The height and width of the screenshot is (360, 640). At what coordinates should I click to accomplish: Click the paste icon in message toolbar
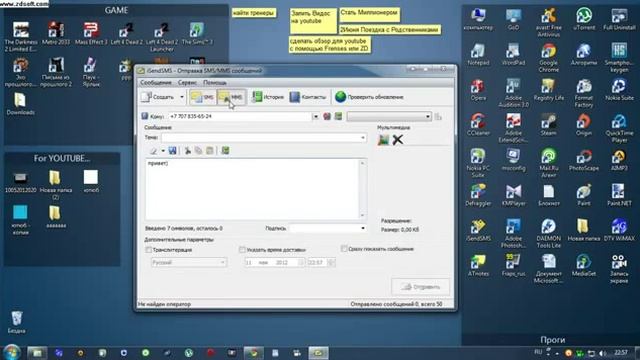tap(209, 151)
